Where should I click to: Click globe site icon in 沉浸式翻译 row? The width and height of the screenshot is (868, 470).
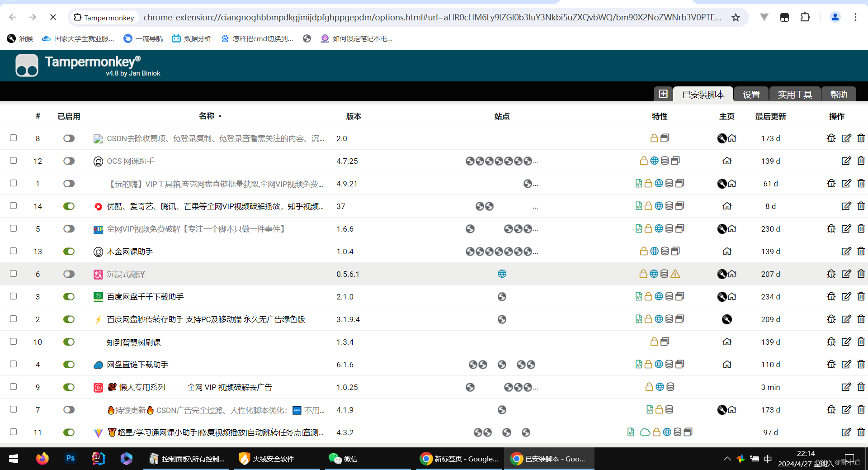pyautogui.click(x=502, y=274)
